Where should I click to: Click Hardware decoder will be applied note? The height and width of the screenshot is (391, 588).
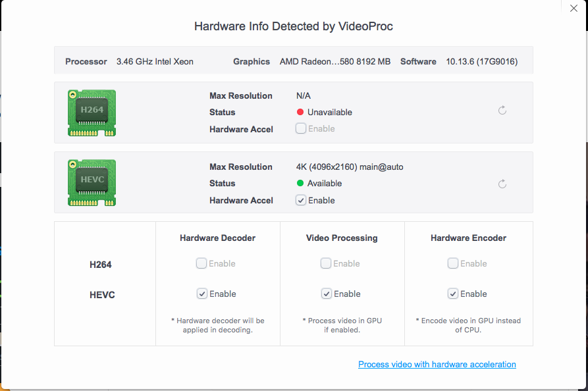click(x=218, y=325)
